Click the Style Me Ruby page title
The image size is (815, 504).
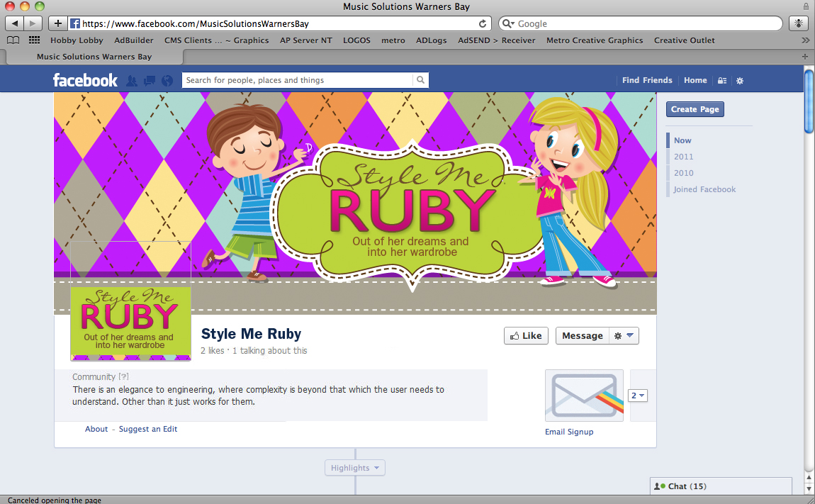coord(251,334)
